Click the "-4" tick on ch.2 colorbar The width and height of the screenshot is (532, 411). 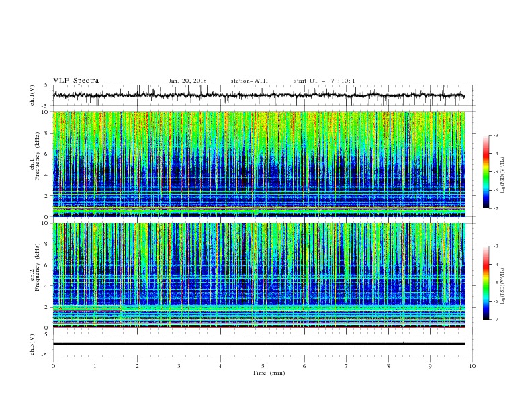click(495, 265)
